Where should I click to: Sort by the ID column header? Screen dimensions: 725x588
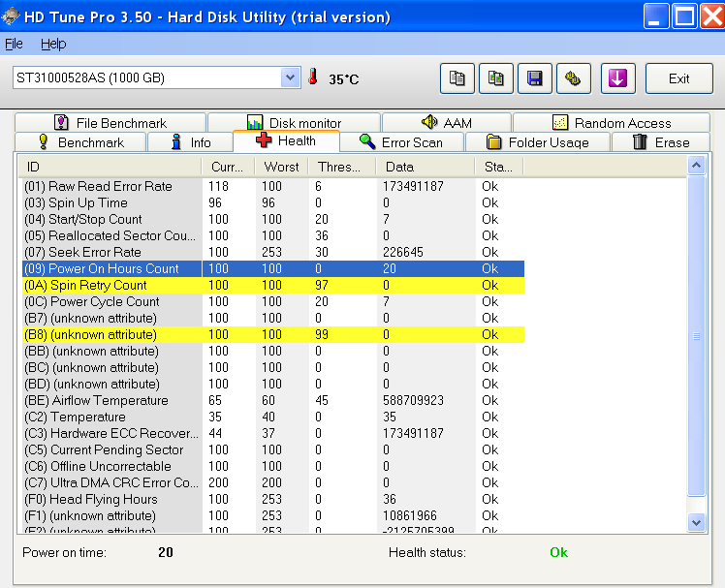110,167
